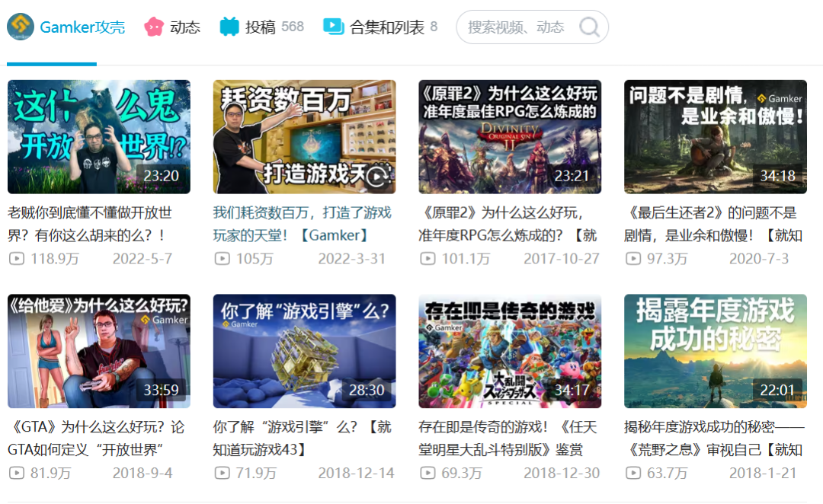Click play-count icon beside 63.7万

pyautogui.click(x=633, y=473)
